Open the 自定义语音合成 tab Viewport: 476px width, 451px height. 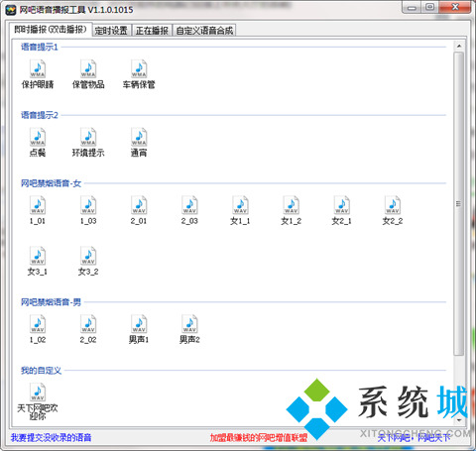point(204,31)
